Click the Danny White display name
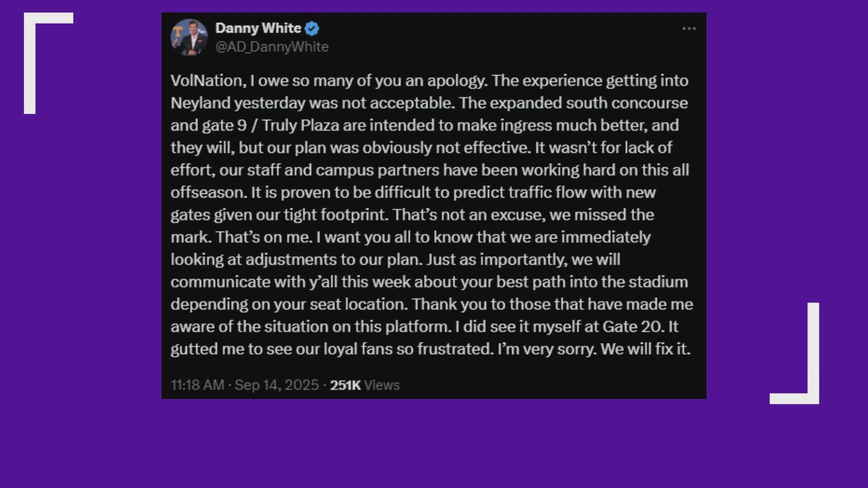The width and height of the screenshot is (868, 488). point(259,28)
